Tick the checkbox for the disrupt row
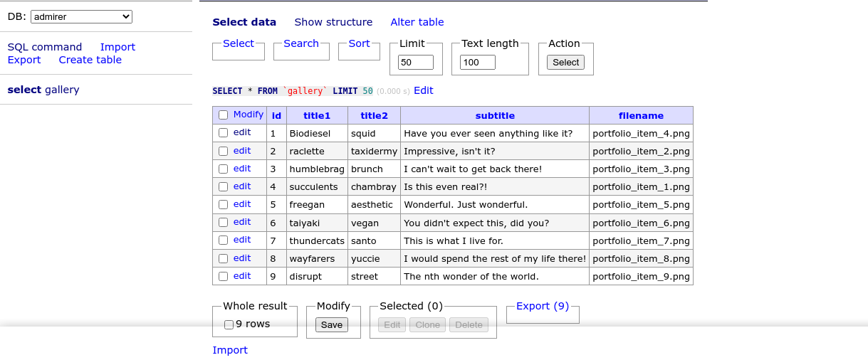The height and width of the screenshot is (360, 868). pyautogui.click(x=224, y=276)
